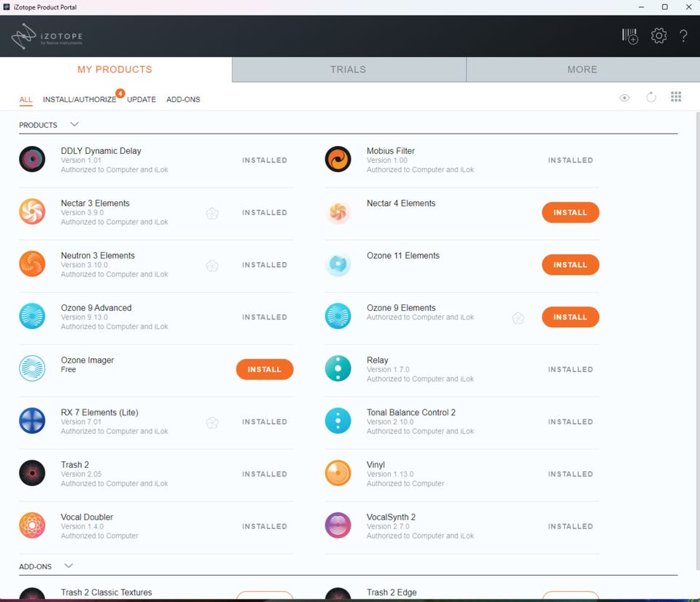
Task: Click flower badge next to Ozone 9 Elements
Action: 518,318
